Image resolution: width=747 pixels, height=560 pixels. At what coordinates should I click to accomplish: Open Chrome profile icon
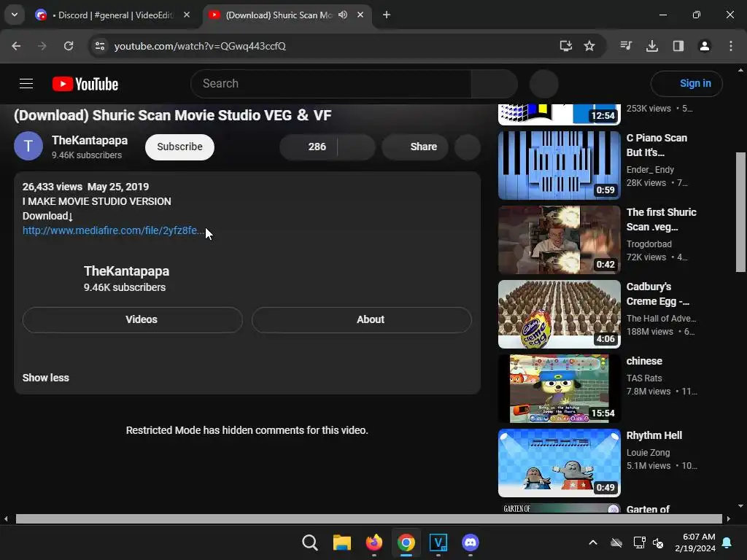(705, 46)
